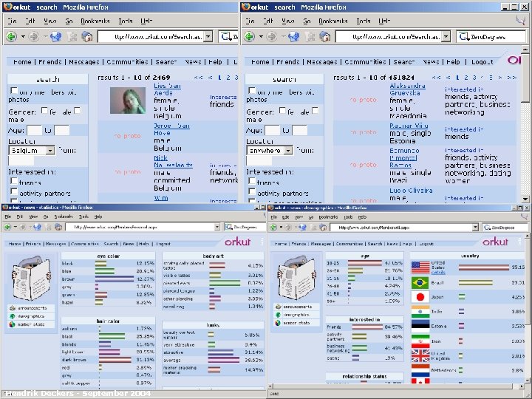Click the green Back arrow in top-left search window
This screenshot has height=399, width=532.
click(x=12, y=36)
